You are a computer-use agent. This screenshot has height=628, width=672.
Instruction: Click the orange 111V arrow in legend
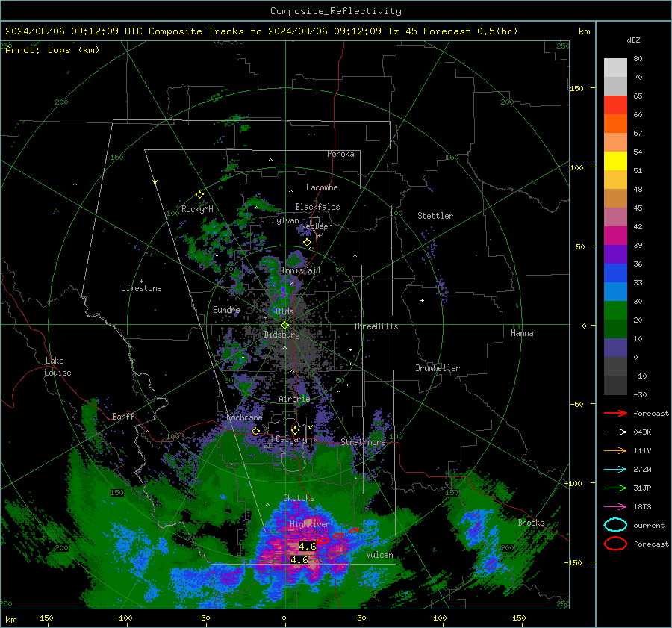615,450
